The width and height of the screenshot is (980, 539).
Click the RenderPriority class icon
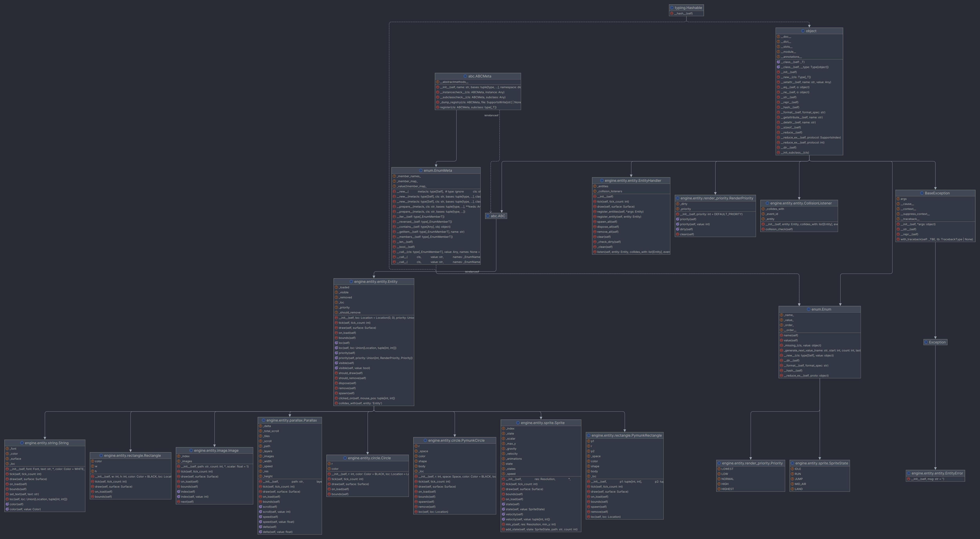[678, 198]
